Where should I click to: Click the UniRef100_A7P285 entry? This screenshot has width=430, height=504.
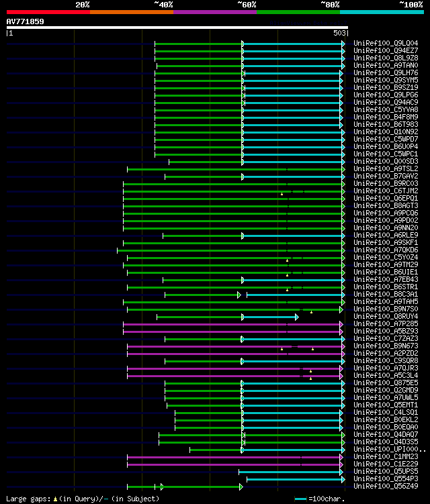pos(386,324)
